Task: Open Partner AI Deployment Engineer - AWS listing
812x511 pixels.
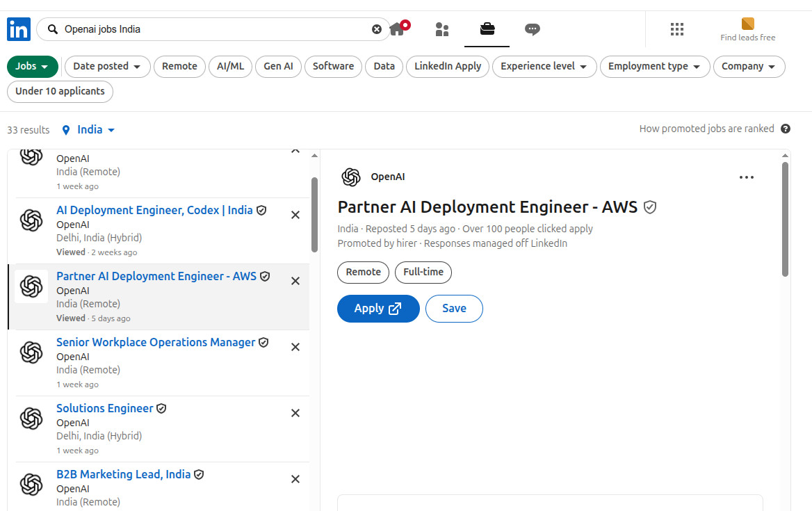Action: 156,277
